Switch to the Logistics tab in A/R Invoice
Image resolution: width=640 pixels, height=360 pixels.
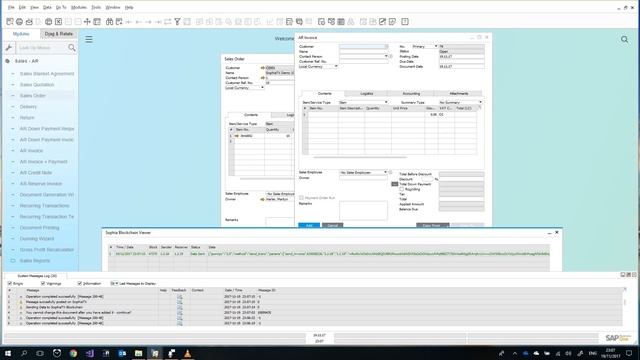367,93
